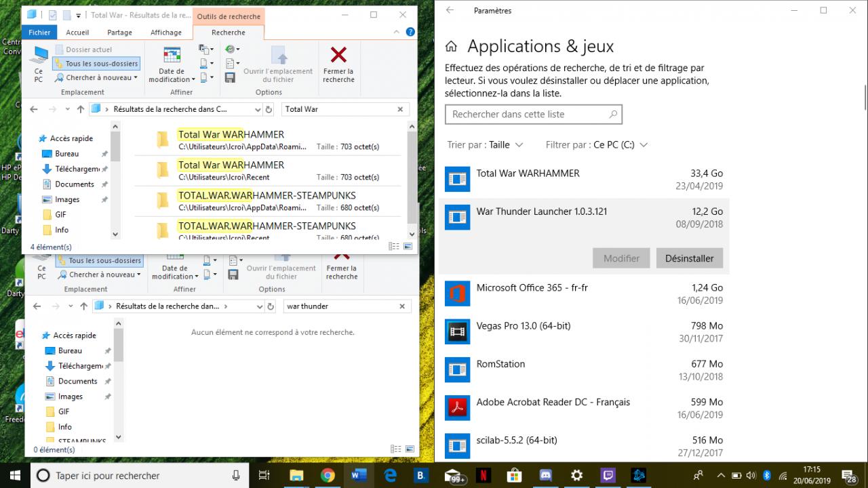Click home icon beside Applications & jeux
The height and width of the screenshot is (488, 868).
pos(451,47)
